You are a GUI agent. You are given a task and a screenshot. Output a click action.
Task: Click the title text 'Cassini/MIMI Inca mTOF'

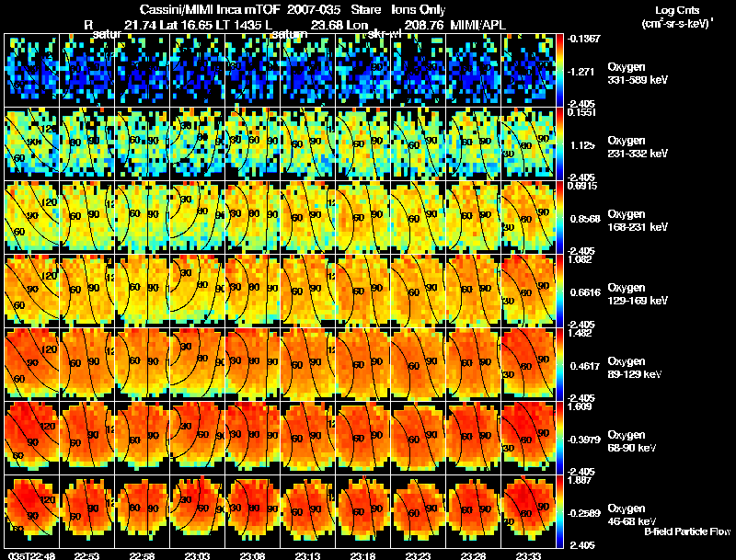tap(210, 9)
